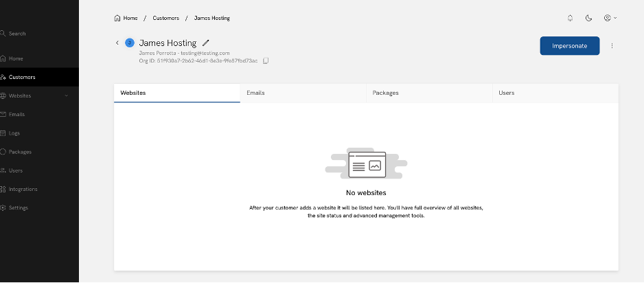This screenshot has height=283, width=644.
Task: Click the pencil icon to rename James Hosting
Action: 206,43
